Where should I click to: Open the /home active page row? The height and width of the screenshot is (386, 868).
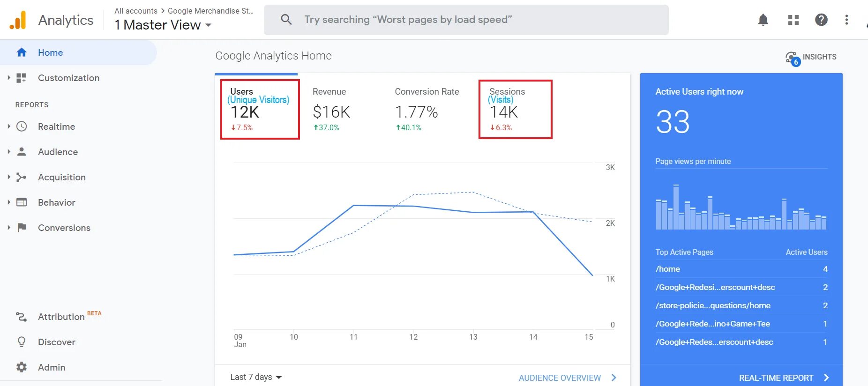pos(741,269)
